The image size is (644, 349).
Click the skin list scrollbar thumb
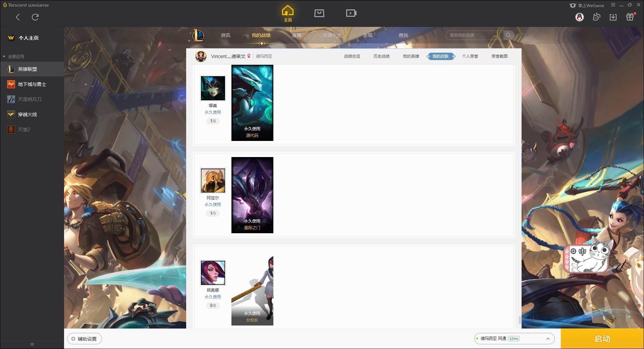520,320
